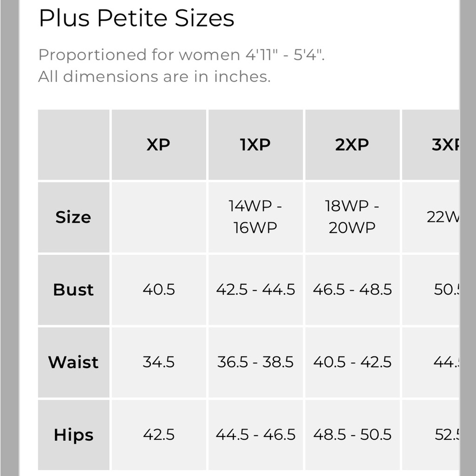Click the 'Proportioned for women' height note

(181, 55)
